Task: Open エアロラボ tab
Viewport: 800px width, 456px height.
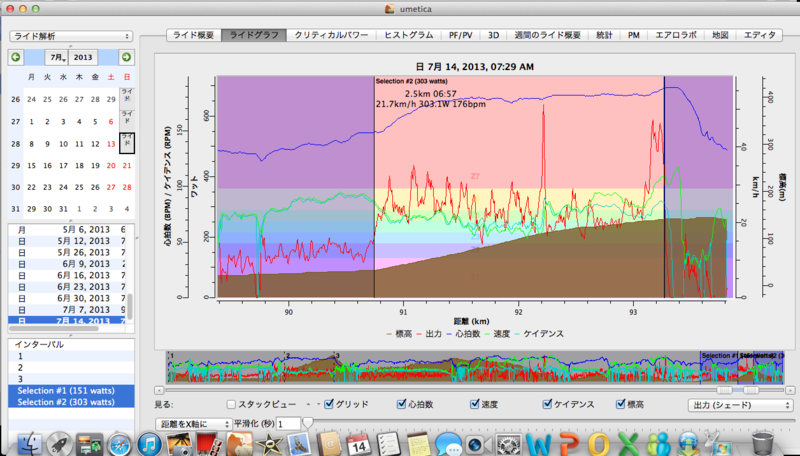Action: 676,35
